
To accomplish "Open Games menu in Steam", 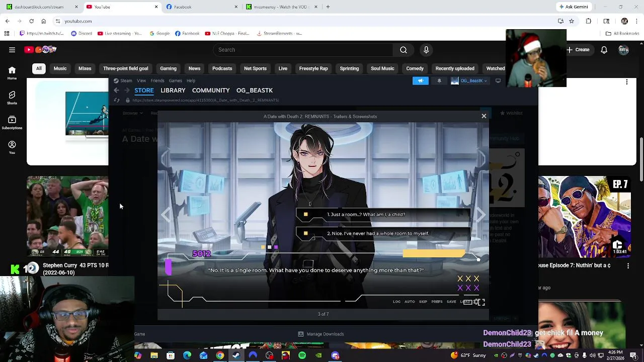I will [175, 80].
